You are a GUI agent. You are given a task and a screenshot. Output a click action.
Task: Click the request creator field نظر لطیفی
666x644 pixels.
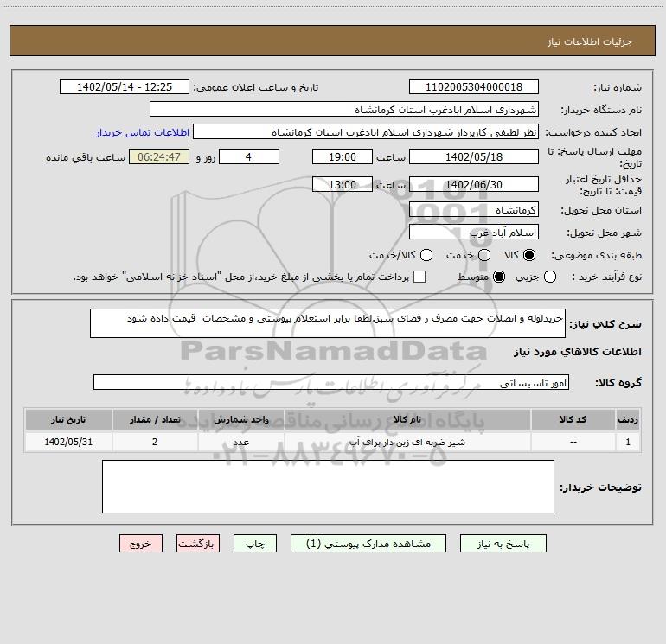click(366, 132)
